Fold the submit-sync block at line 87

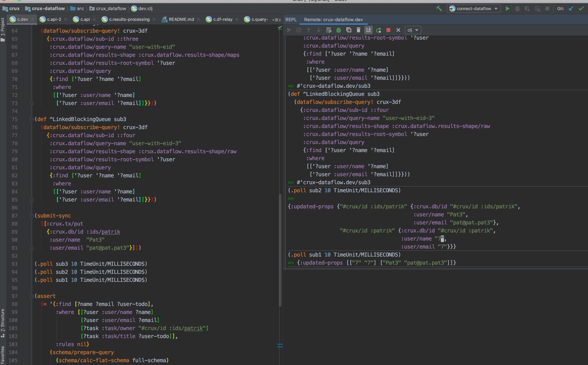(x=32, y=216)
